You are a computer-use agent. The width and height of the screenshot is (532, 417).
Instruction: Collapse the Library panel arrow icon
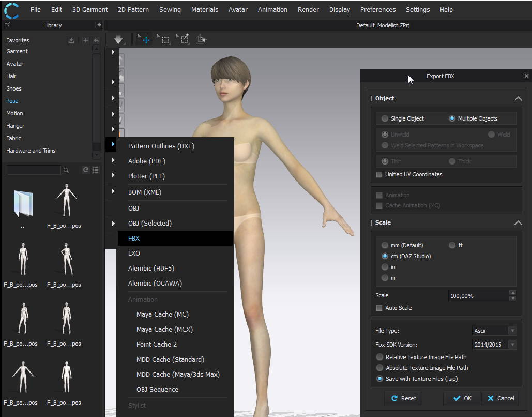[x=99, y=25]
